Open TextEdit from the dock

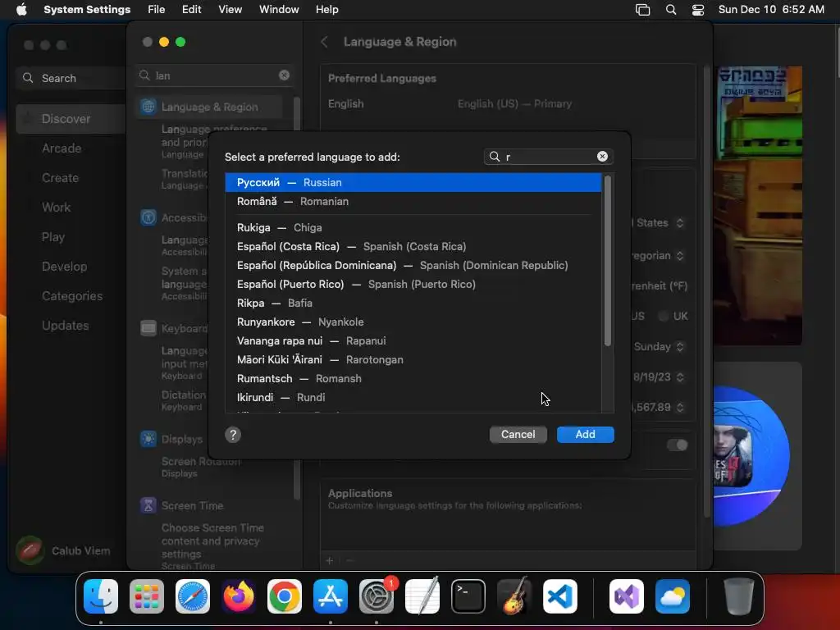422,596
